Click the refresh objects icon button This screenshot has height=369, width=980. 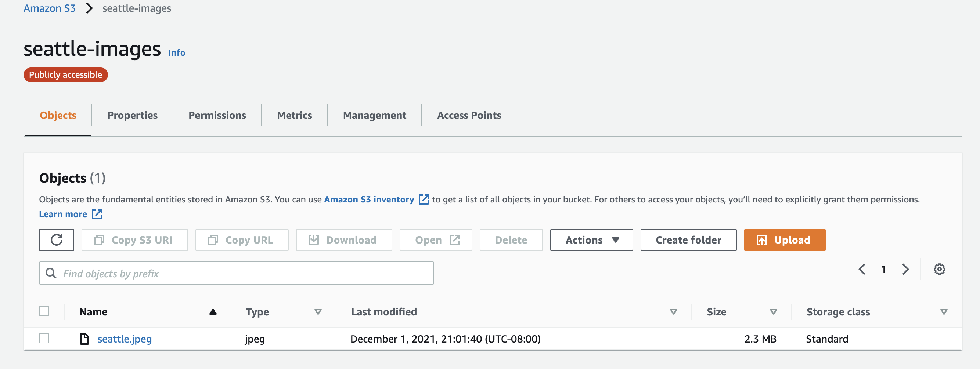pyautogui.click(x=56, y=240)
